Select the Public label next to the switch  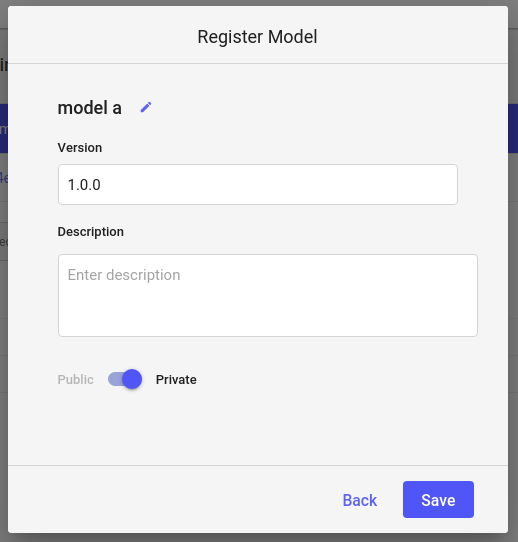pyautogui.click(x=75, y=380)
